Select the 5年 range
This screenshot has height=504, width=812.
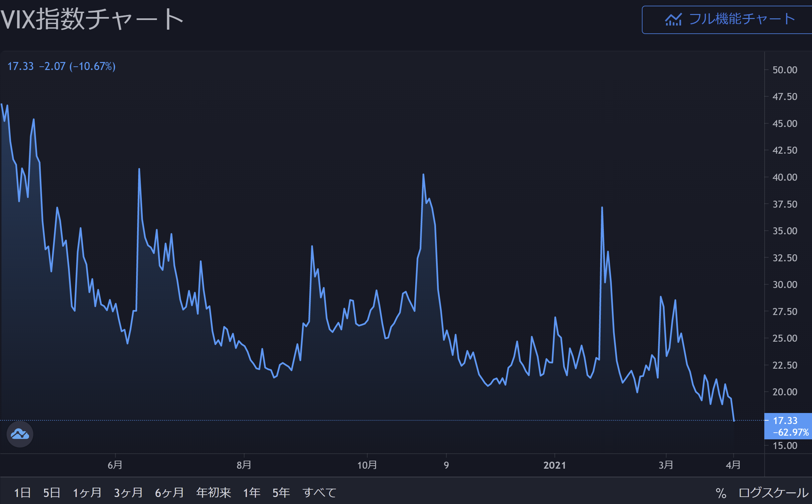point(281,493)
